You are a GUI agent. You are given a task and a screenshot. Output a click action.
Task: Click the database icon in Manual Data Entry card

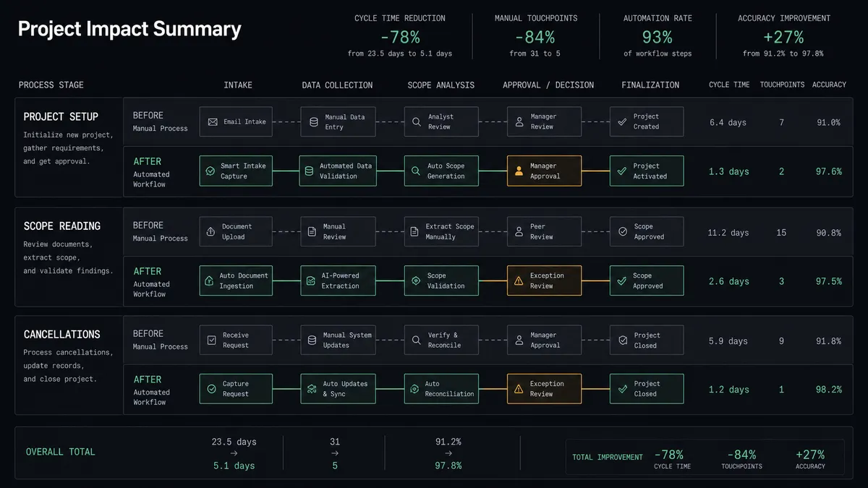pyautogui.click(x=313, y=122)
